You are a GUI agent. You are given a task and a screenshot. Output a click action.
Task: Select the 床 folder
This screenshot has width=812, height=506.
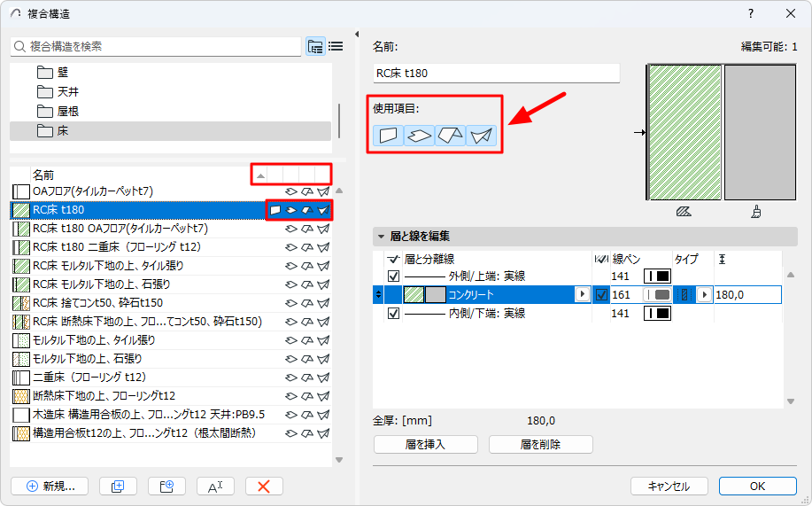pos(170,131)
